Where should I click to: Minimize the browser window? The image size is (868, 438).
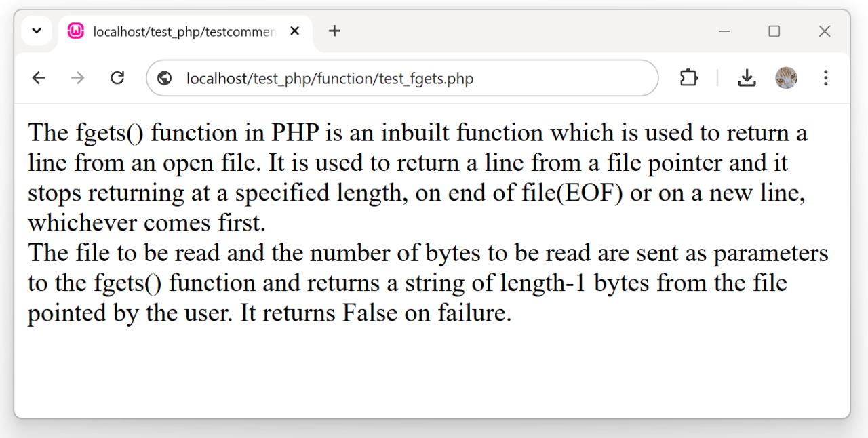pyautogui.click(x=724, y=31)
